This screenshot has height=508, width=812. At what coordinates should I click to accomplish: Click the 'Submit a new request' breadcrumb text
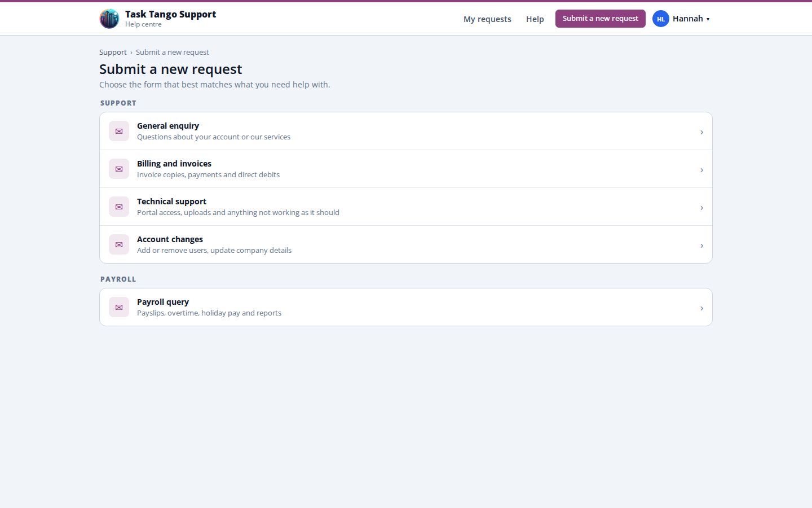[172, 52]
